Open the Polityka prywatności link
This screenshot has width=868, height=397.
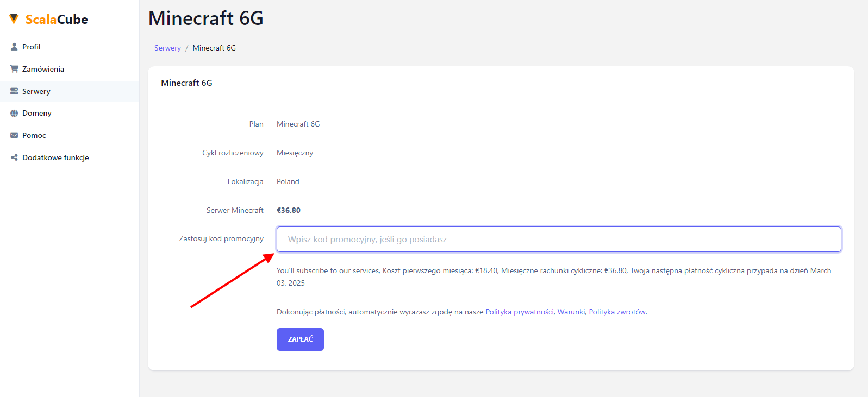519,312
